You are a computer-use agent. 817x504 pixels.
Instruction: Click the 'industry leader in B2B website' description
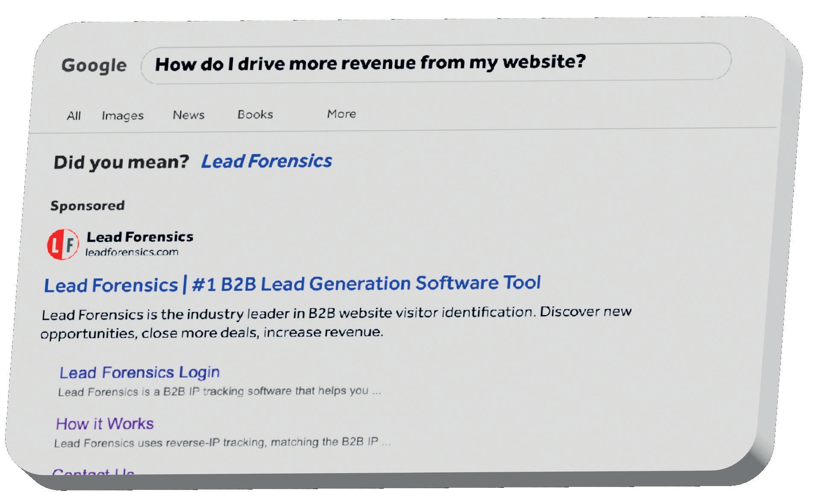pos(336,323)
